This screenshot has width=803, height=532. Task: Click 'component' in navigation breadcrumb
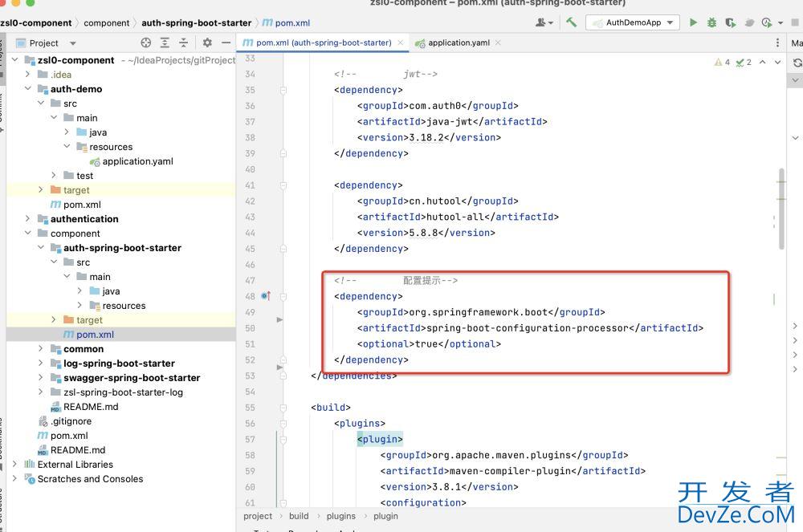107,22
